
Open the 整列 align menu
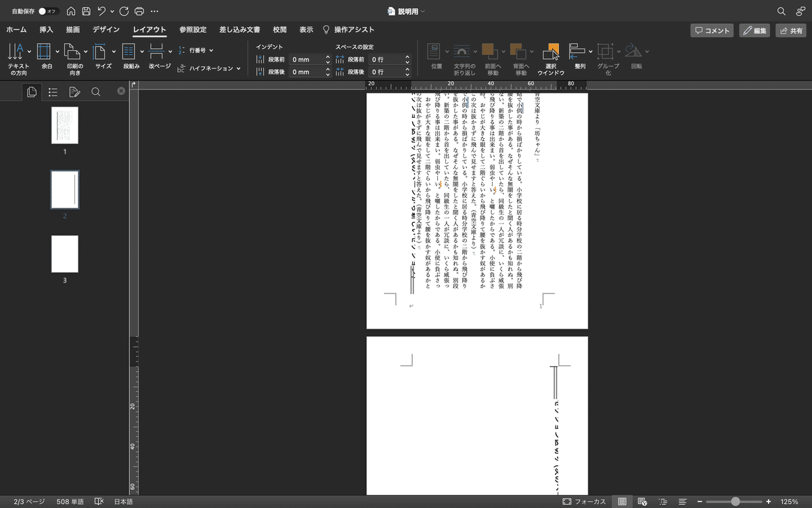tap(580, 58)
